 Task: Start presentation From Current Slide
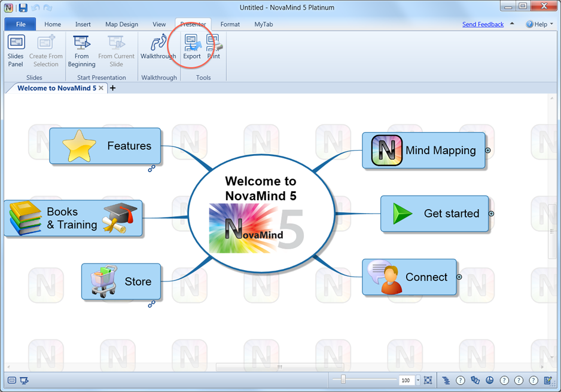pos(116,51)
